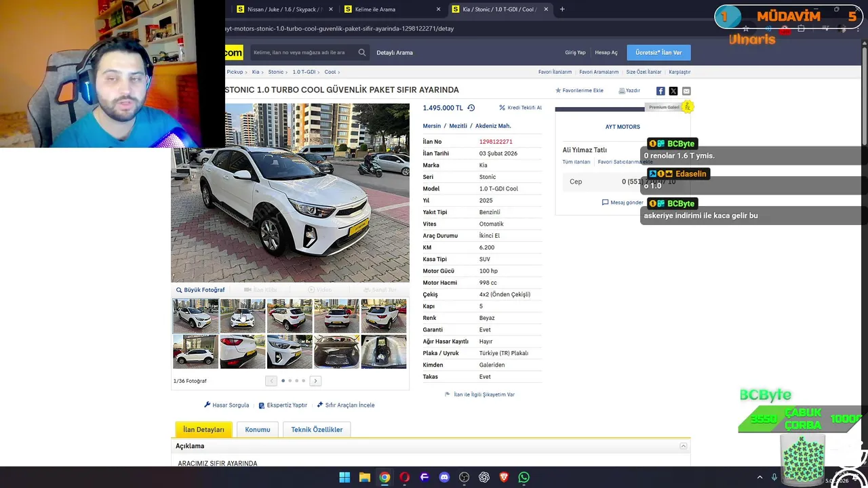Collapse the Açıklama section
The width and height of the screenshot is (868, 488).
684,446
